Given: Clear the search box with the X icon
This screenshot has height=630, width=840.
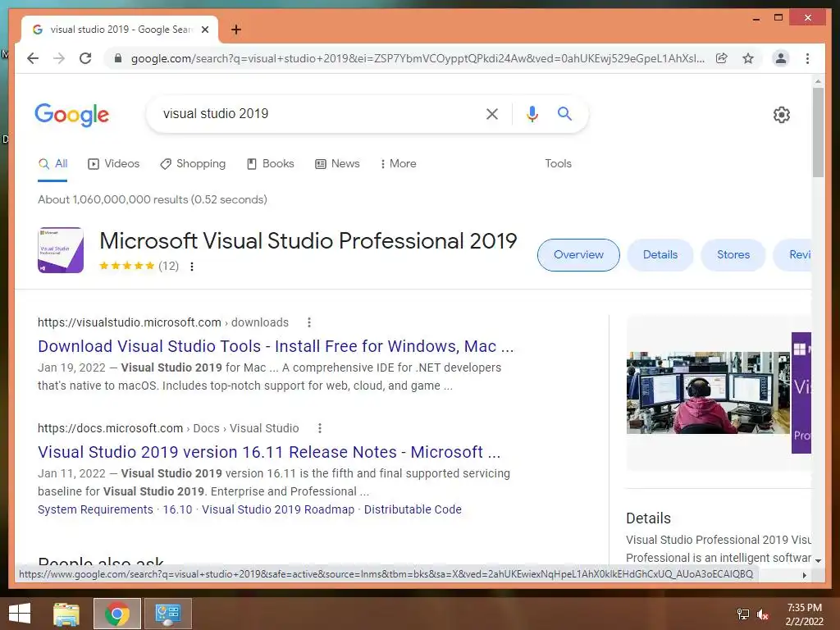Looking at the screenshot, I should pos(492,113).
